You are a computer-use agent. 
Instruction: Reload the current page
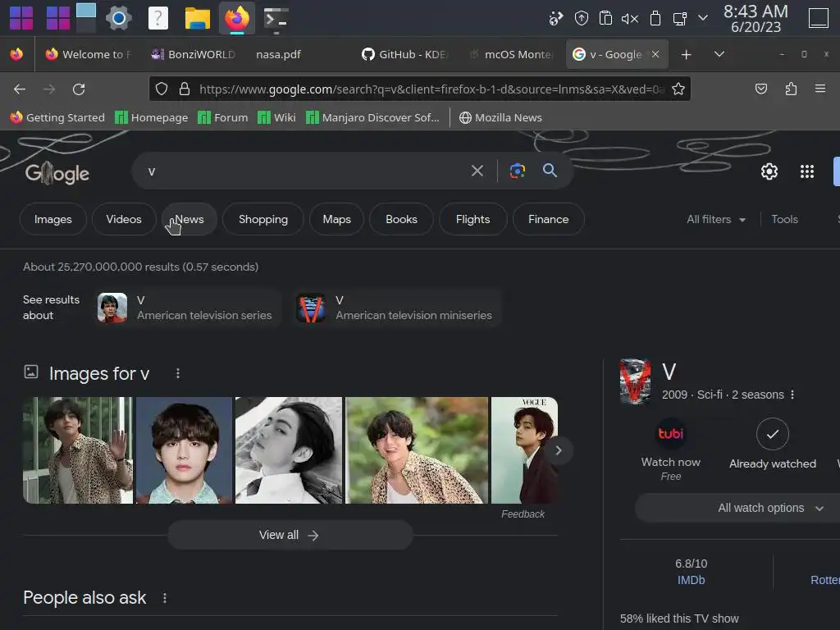coord(79,89)
